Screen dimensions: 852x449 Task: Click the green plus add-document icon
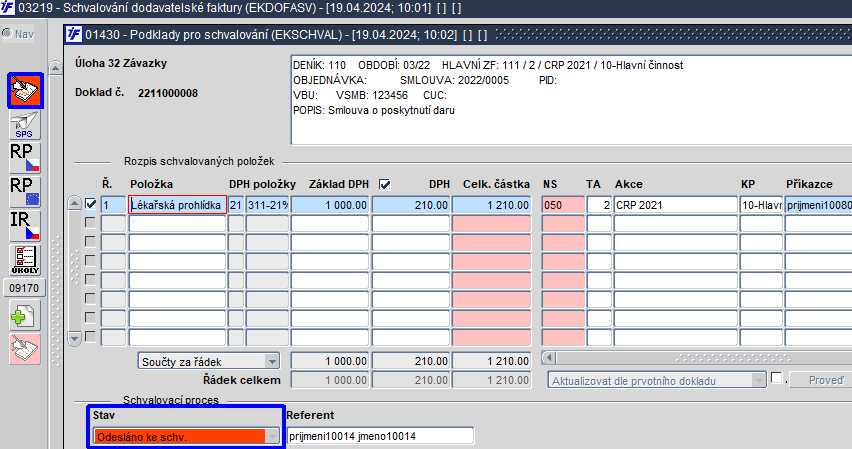click(x=25, y=315)
